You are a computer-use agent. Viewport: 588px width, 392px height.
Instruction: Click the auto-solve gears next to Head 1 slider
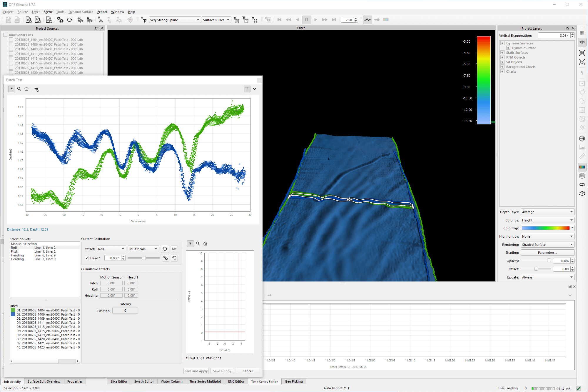pyautogui.click(x=166, y=258)
